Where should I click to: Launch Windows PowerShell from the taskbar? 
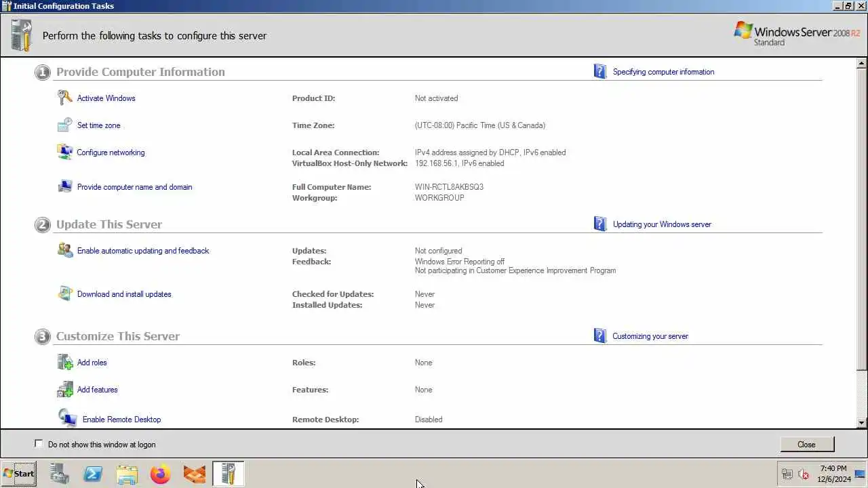[x=93, y=474]
